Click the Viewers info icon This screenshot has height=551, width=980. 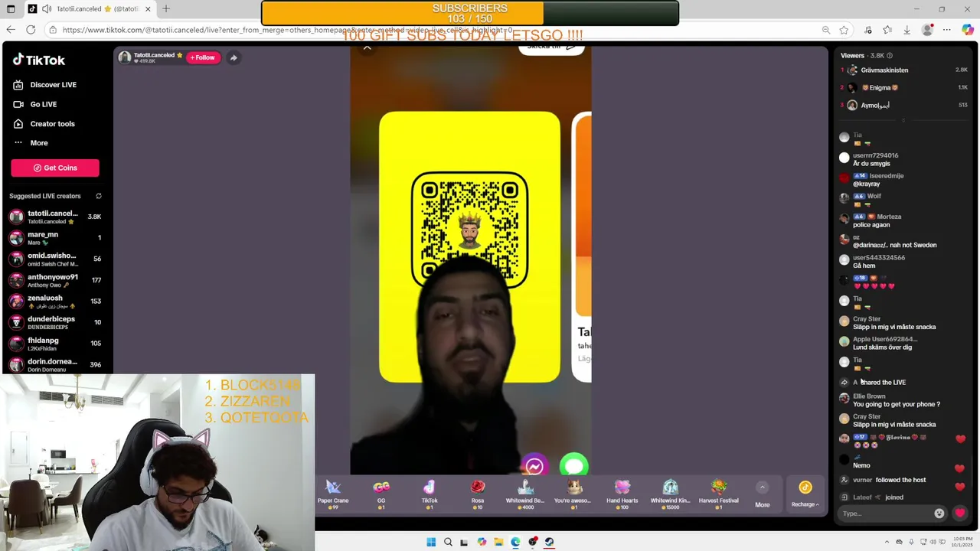pos(889,56)
